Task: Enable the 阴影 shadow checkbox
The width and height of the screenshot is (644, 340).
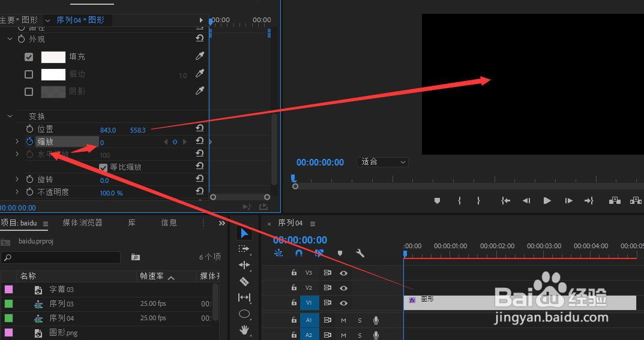Action: [x=29, y=92]
